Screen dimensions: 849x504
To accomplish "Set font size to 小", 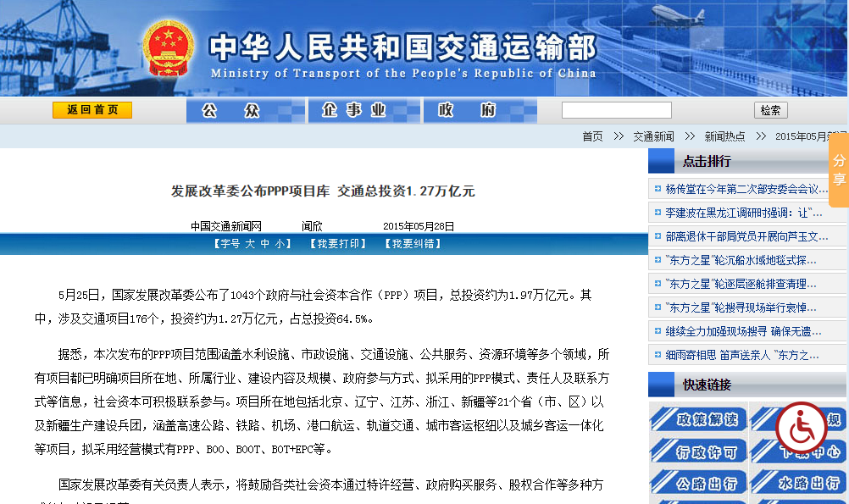I will point(280,244).
